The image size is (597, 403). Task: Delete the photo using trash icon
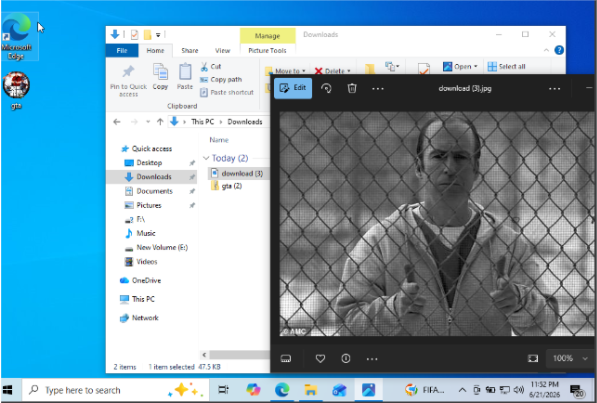point(352,88)
